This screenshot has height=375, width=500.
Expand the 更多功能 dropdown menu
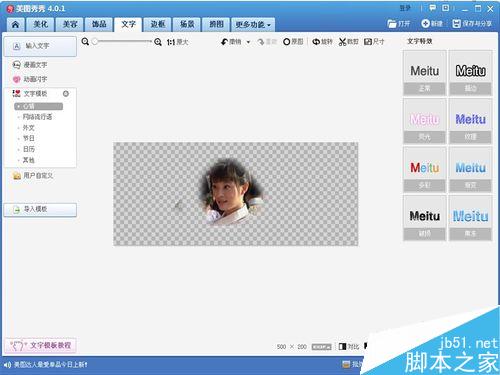tap(253, 24)
